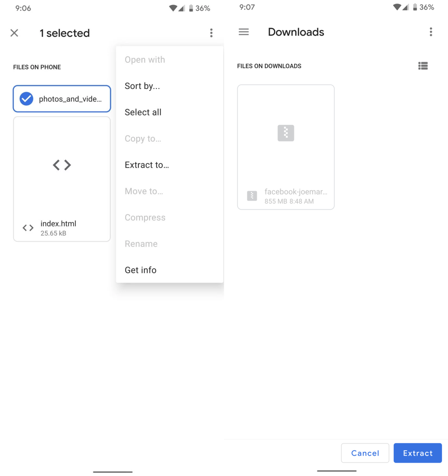Open the overflow menu in Downloads screen
The image size is (448, 476).
[431, 32]
